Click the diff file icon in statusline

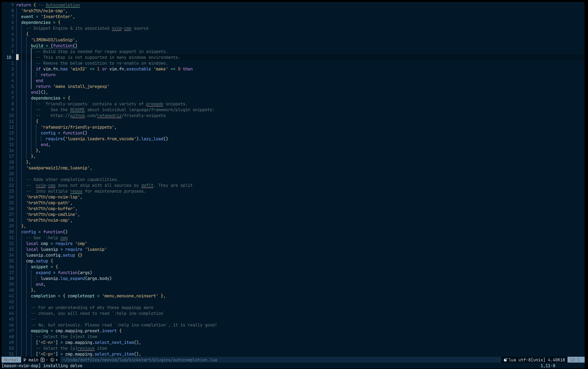pyautogui.click(x=42, y=360)
